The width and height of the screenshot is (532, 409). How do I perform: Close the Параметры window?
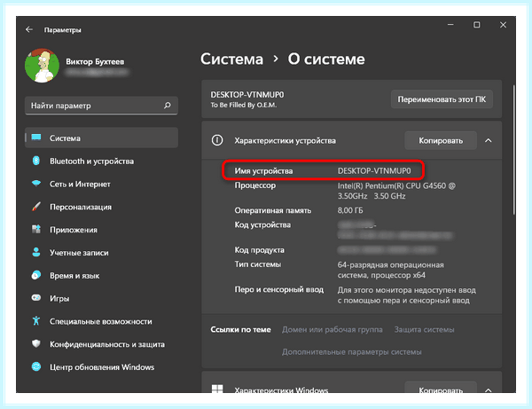click(x=503, y=25)
